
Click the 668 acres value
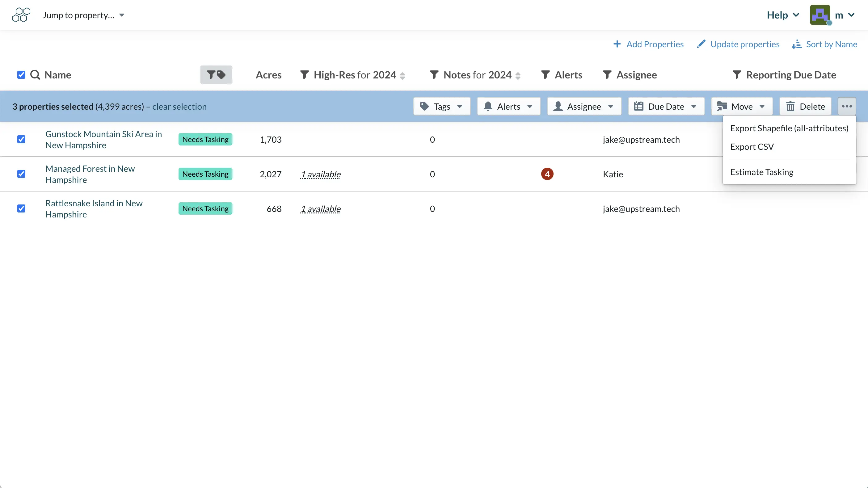274,209
